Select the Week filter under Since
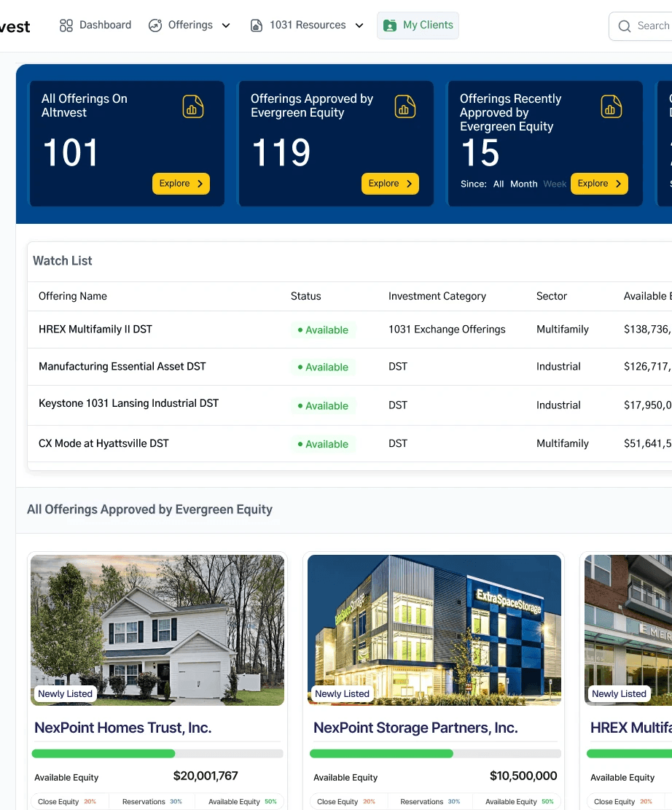The width and height of the screenshot is (672, 810). pos(555,184)
